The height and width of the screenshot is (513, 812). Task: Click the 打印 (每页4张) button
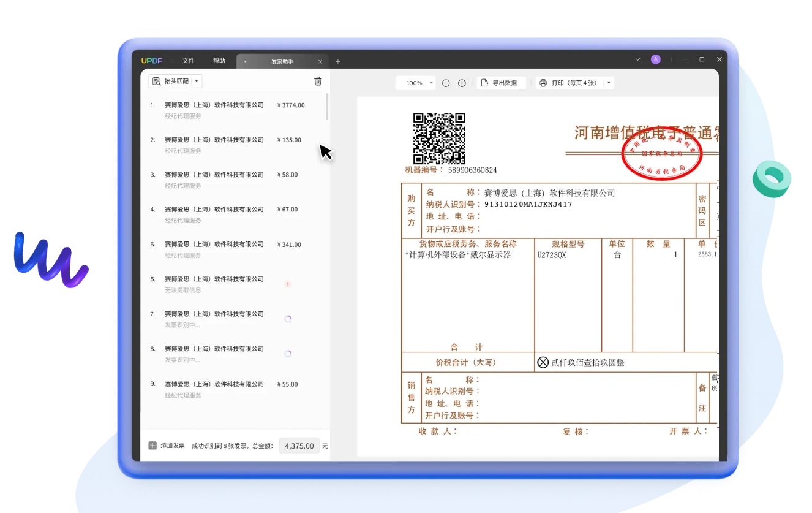(x=570, y=83)
